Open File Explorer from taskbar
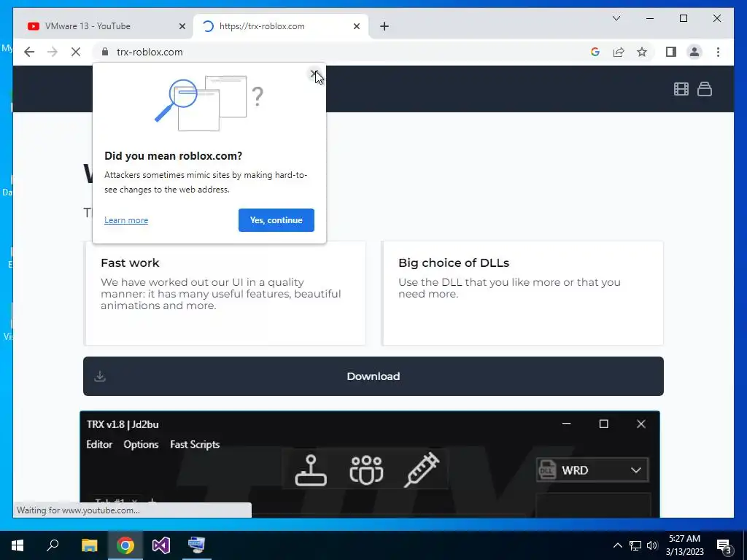The image size is (747, 560). (x=89, y=545)
